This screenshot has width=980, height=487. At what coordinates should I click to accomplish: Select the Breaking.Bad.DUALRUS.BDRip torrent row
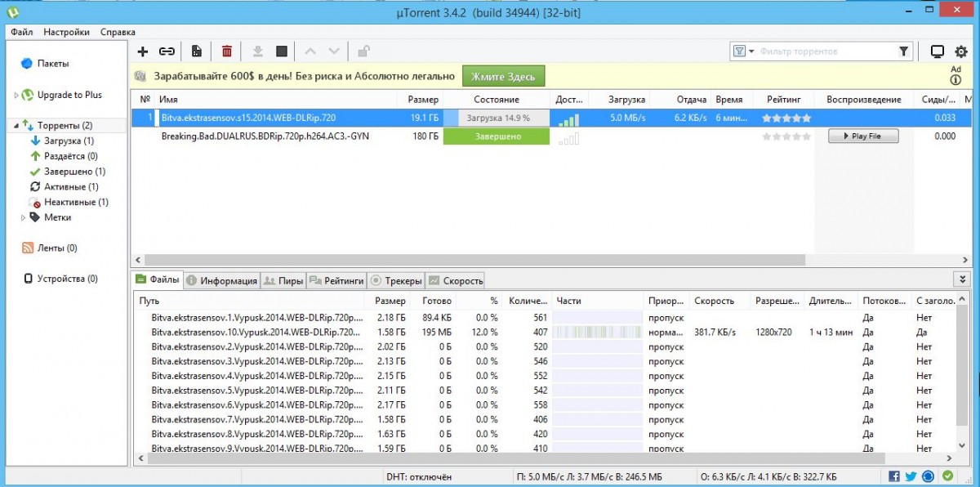click(x=551, y=136)
